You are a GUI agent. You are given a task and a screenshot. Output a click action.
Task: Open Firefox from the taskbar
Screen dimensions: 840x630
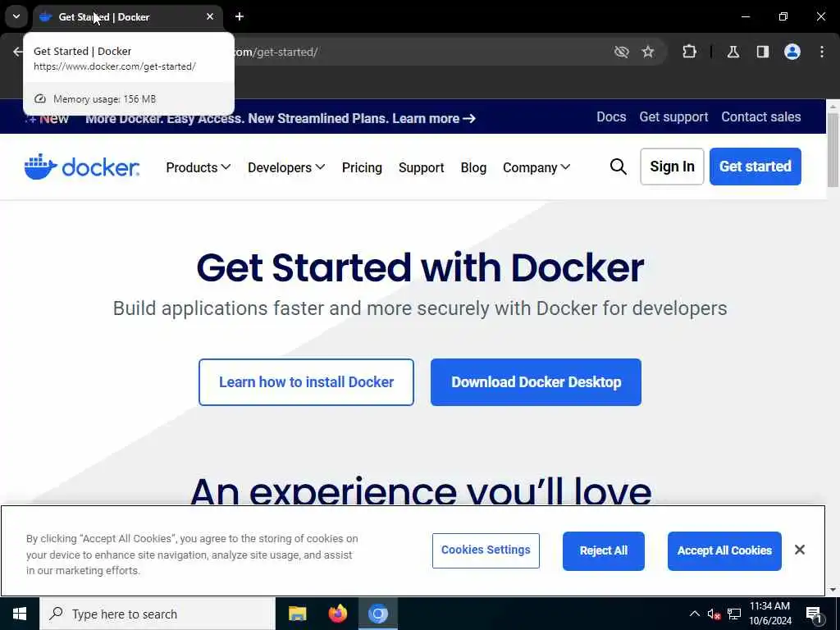coord(337,614)
